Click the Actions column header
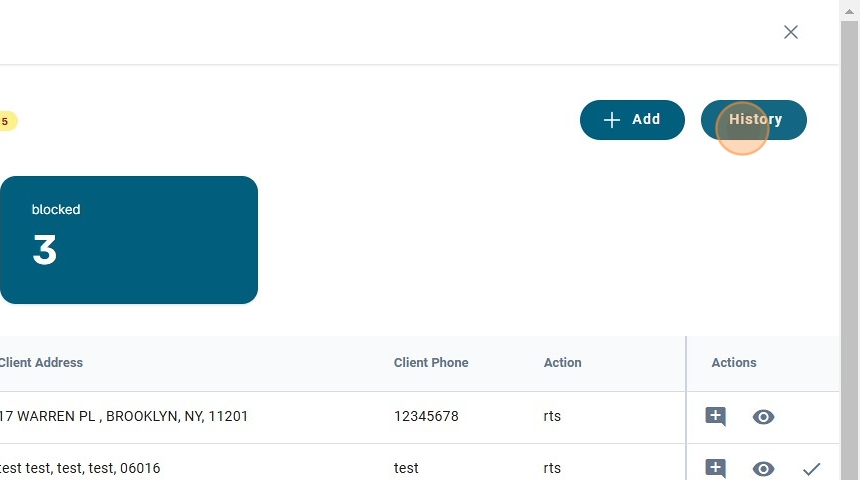860x480 pixels. pos(733,363)
